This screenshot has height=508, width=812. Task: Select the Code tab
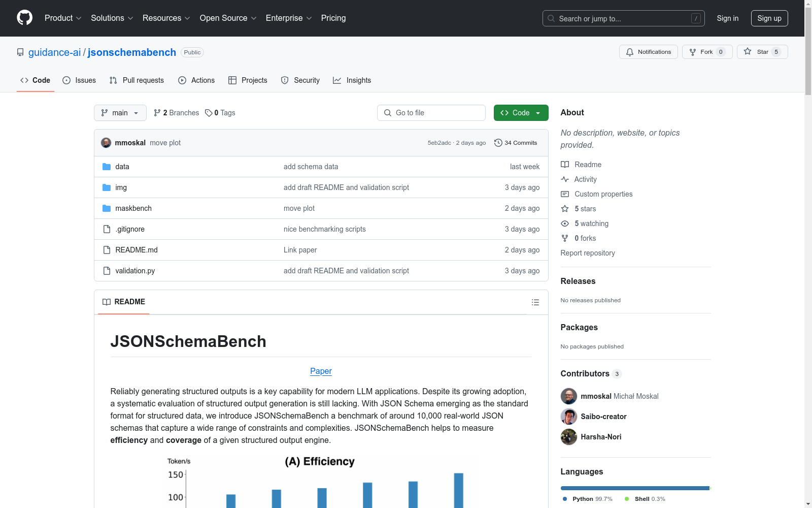coord(36,80)
